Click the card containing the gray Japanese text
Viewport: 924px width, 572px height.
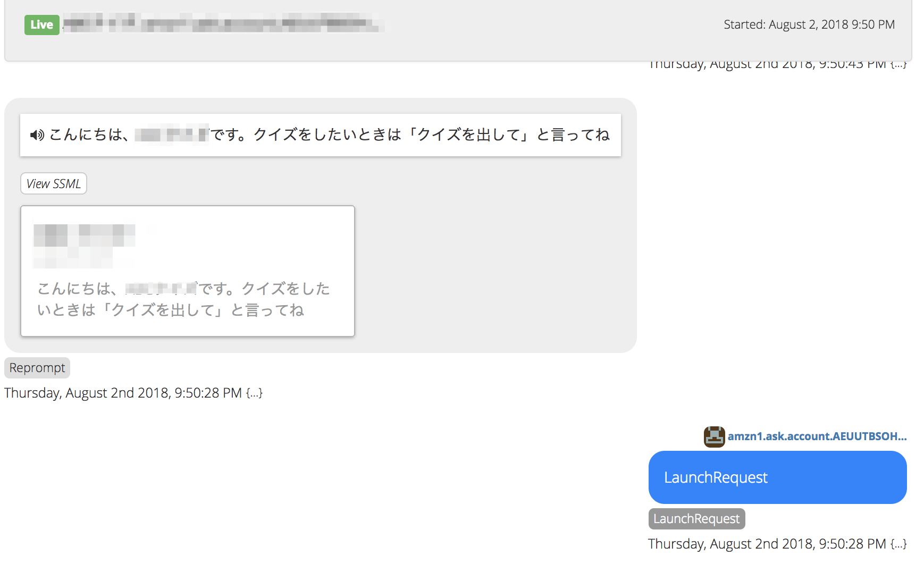(188, 271)
